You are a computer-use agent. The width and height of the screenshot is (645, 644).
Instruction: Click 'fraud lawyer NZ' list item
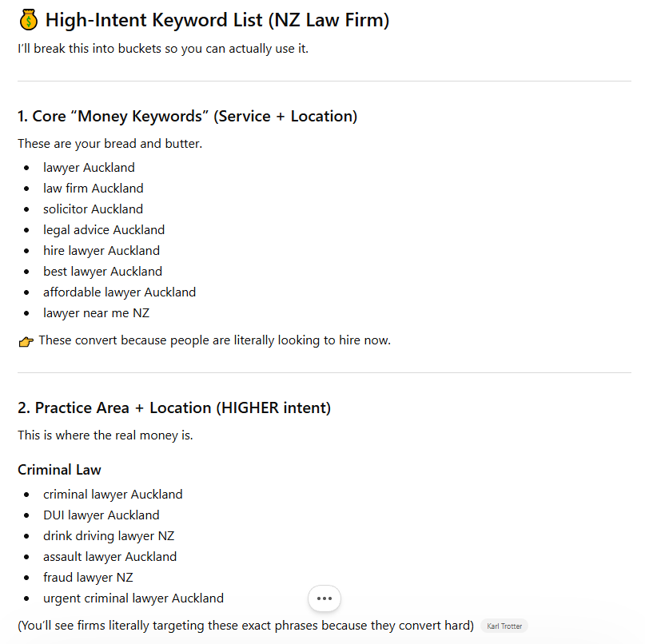pyautogui.click(x=88, y=578)
